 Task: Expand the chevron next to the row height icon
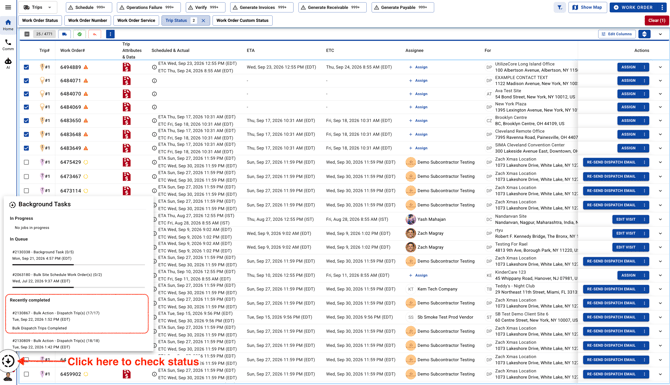click(660, 34)
